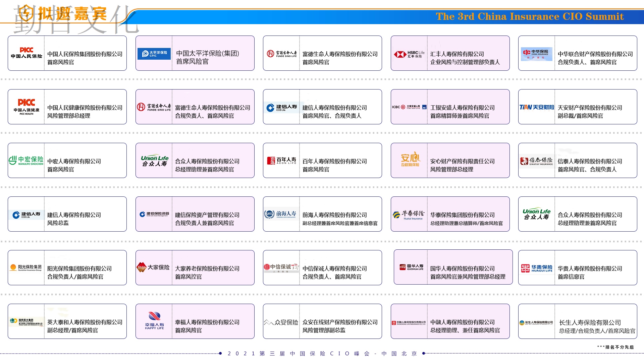
Task: Click the 安心互联网保险 logo
Action: [410, 159]
